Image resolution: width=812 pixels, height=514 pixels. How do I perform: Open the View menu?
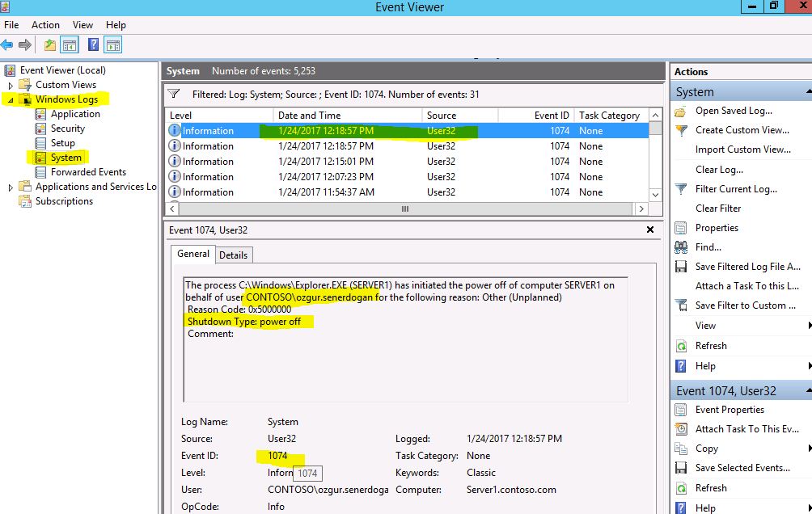click(x=82, y=25)
